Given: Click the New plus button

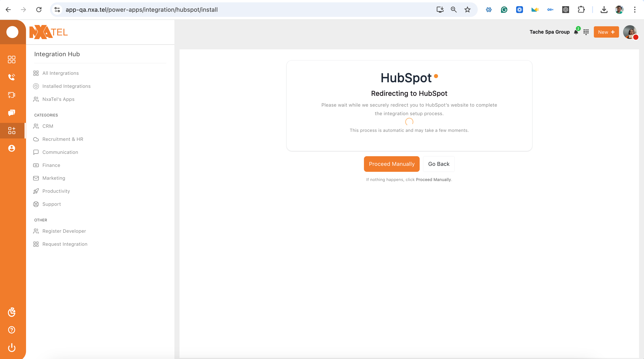Looking at the screenshot, I should click(x=606, y=32).
